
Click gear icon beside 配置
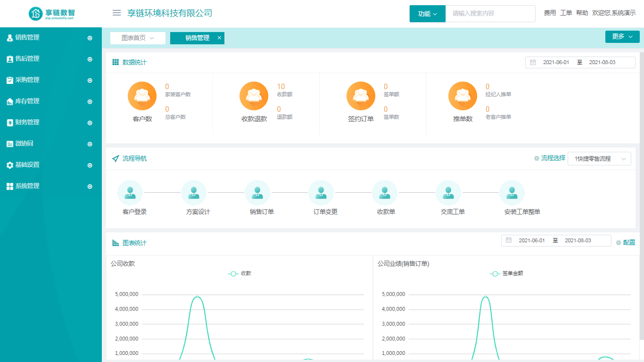[x=619, y=243]
